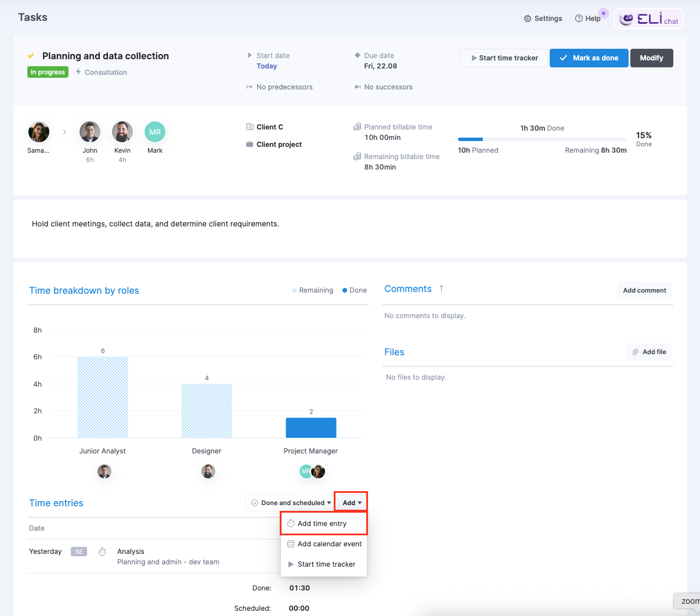Open the Done and scheduled filter dropdown

click(x=290, y=503)
